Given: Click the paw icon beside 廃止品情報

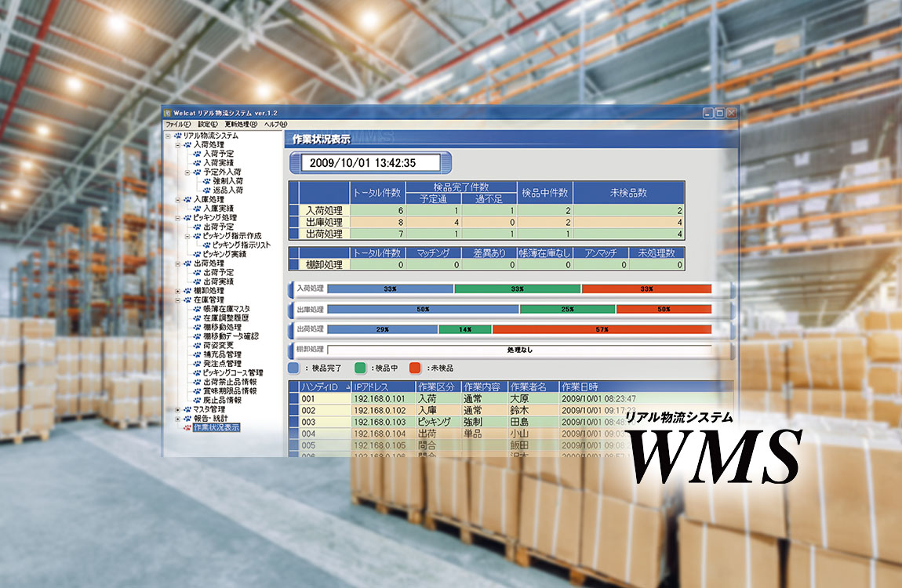Looking at the screenshot, I should (198, 400).
